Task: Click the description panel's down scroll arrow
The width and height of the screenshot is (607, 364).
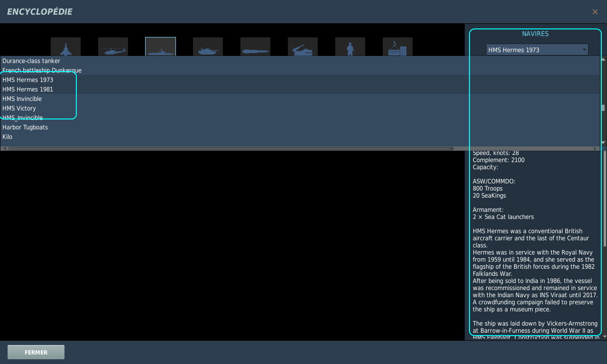Action: pyautogui.click(x=605, y=337)
